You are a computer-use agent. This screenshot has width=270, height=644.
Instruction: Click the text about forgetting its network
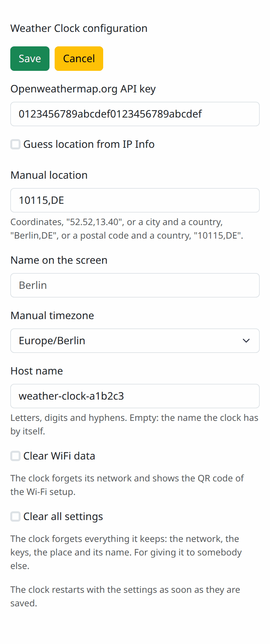click(x=127, y=485)
